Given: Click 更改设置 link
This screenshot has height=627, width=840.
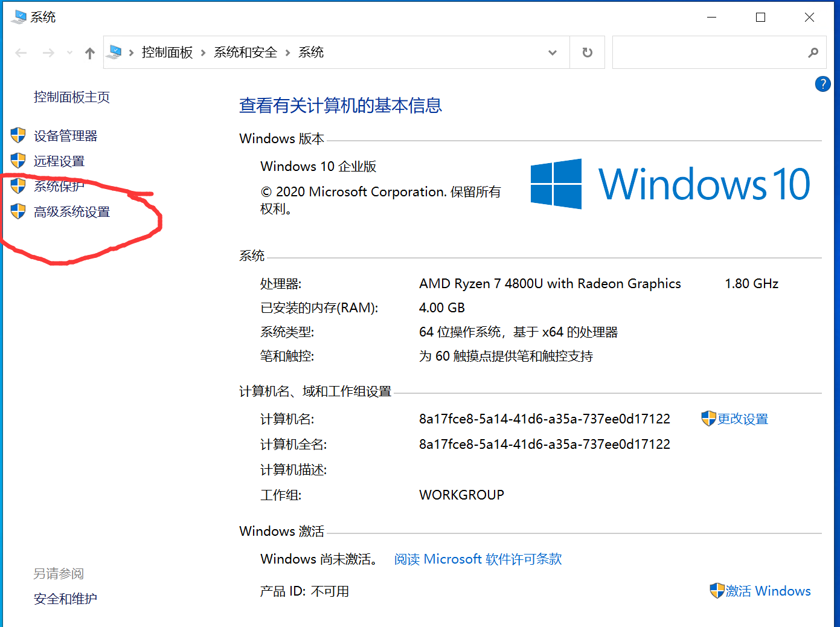Looking at the screenshot, I should click(x=743, y=419).
